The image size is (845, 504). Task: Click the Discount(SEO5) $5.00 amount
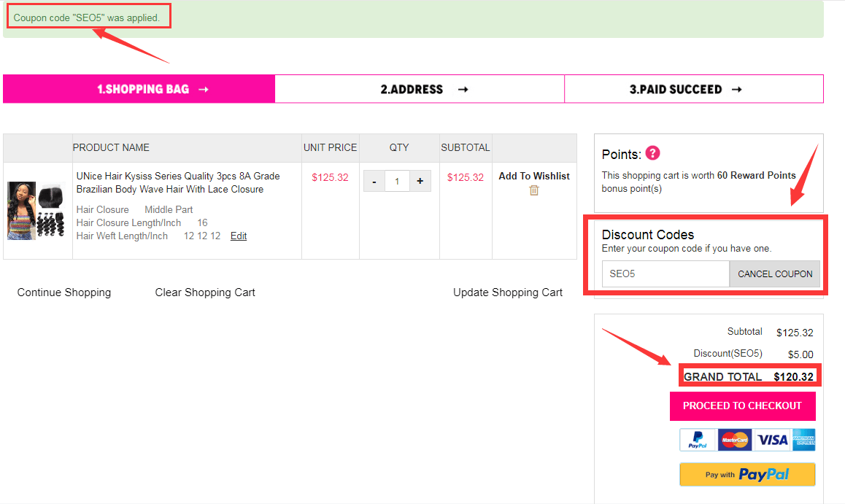tap(800, 354)
